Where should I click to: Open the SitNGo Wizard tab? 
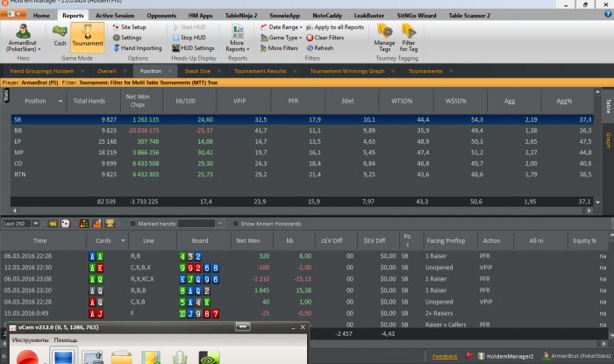point(417,16)
